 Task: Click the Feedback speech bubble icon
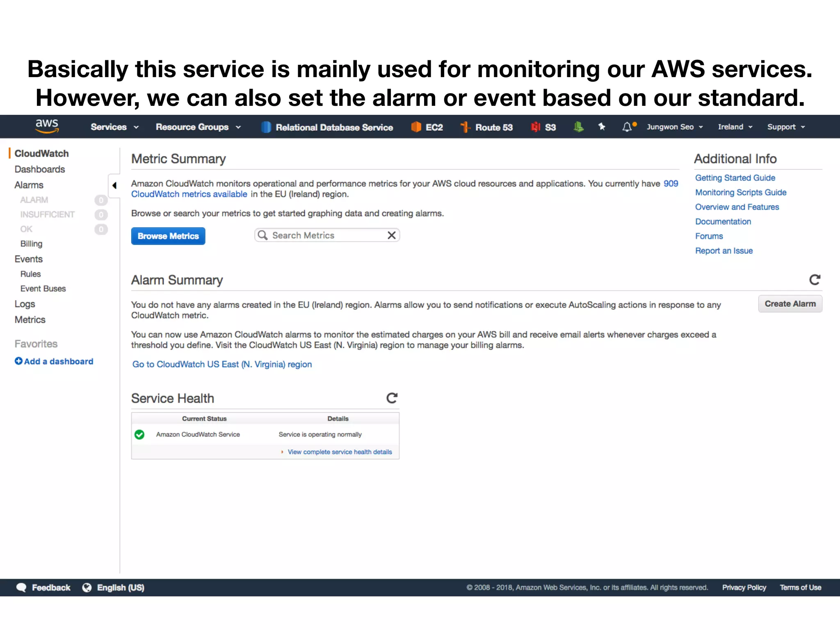tap(21, 587)
